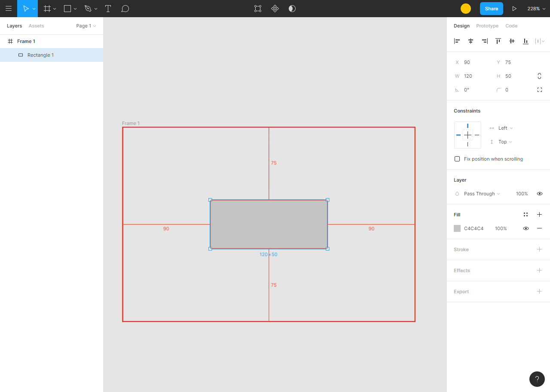
Task: Click the gray rectangle on canvas
Action: pos(269,224)
